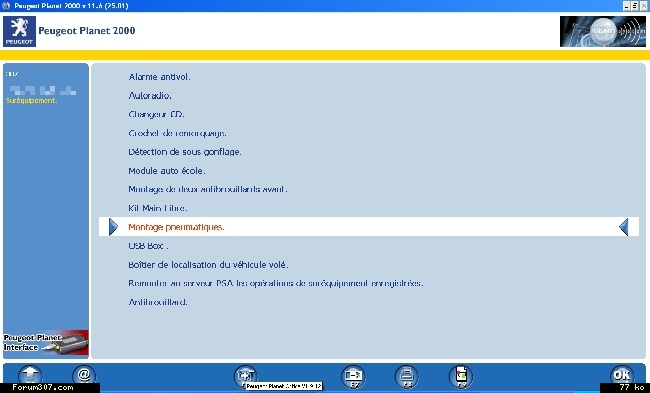Select 'Détection de sous gonflage.' entry
Image resolution: width=650 pixels, height=393 pixels.
[185, 152]
